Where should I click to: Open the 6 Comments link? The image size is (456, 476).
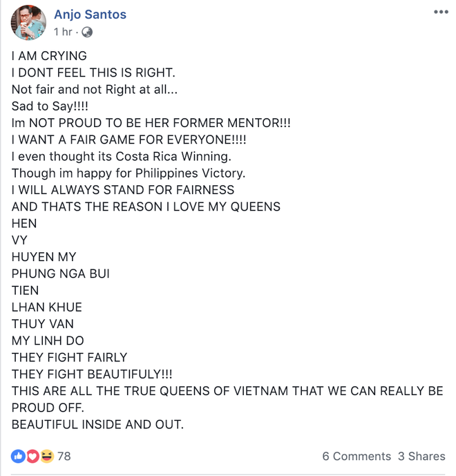(x=357, y=456)
